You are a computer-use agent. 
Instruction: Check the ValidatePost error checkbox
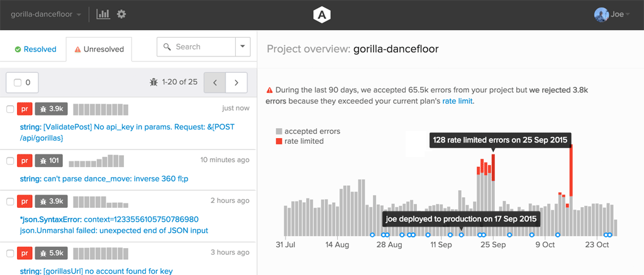(x=10, y=109)
